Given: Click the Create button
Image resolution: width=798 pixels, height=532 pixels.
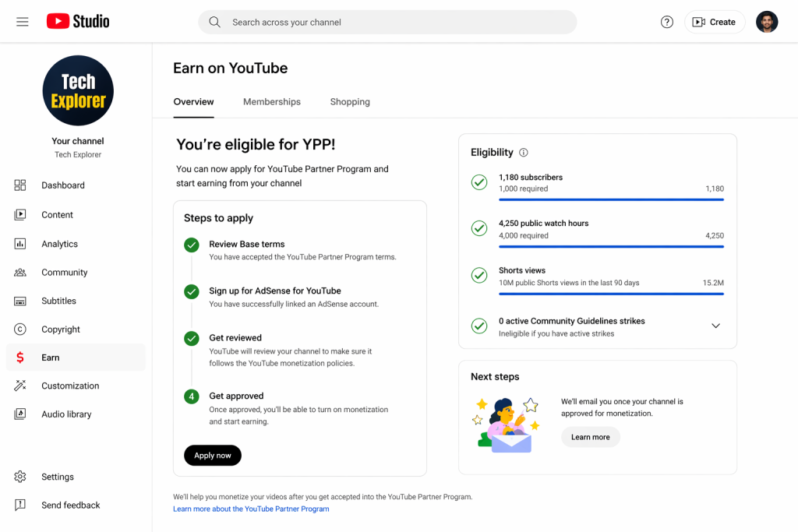Looking at the screenshot, I should [x=715, y=22].
